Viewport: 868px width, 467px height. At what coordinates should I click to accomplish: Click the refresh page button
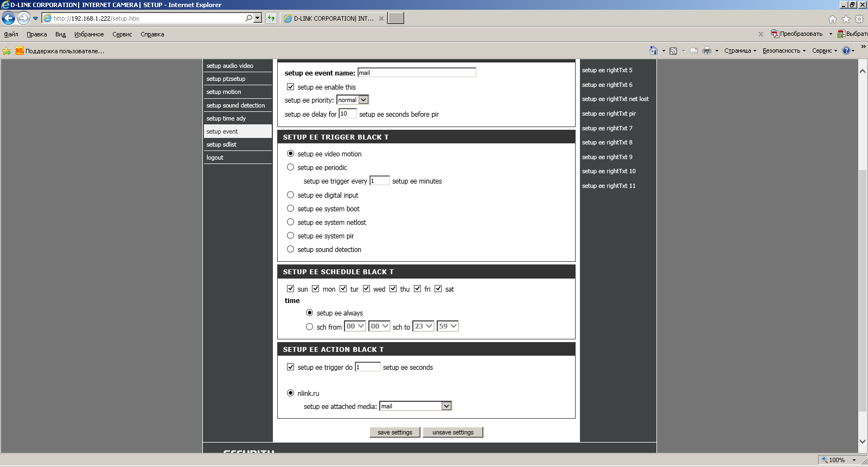coord(271,18)
